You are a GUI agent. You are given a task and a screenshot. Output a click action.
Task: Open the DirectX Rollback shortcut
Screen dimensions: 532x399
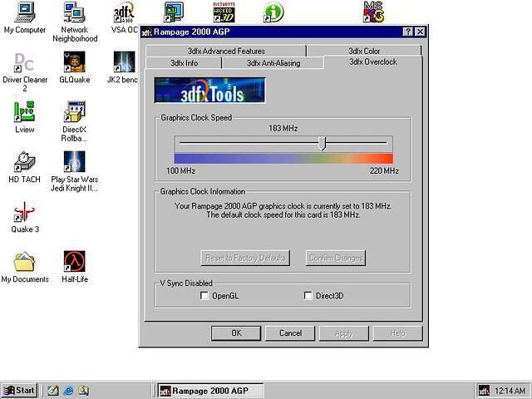tap(75, 112)
